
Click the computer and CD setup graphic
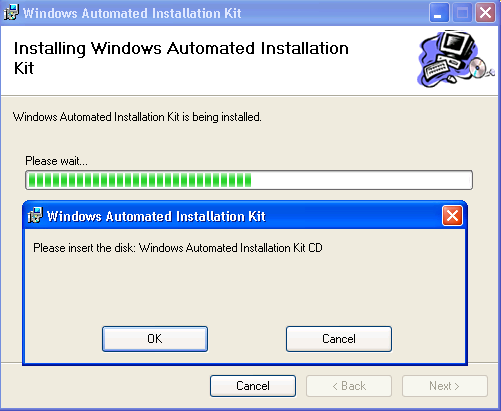(456, 59)
